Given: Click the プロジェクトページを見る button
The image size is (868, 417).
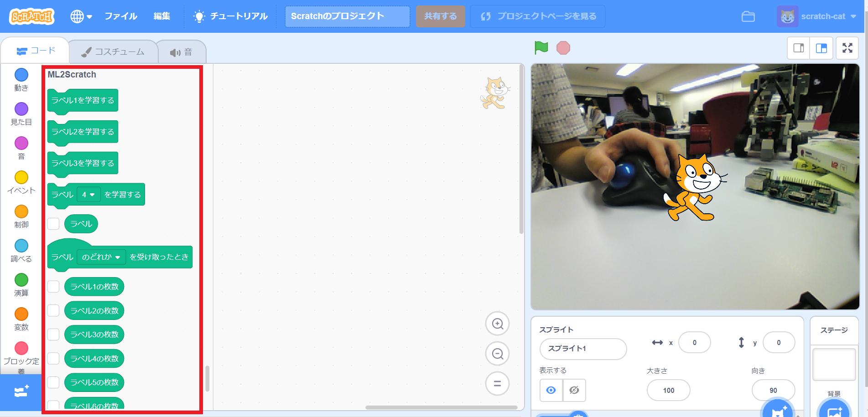Looking at the screenshot, I should pos(537,16).
